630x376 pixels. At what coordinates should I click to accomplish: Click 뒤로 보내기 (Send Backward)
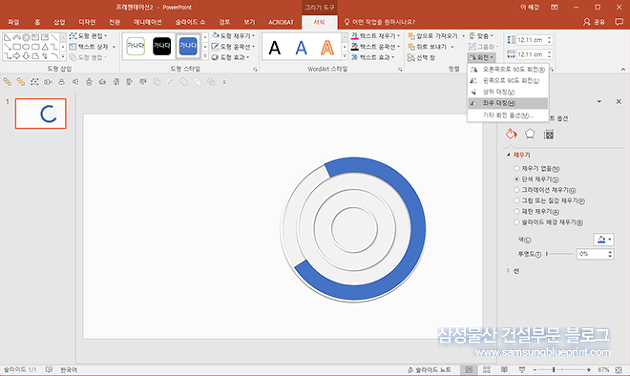(x=431, y=47)
